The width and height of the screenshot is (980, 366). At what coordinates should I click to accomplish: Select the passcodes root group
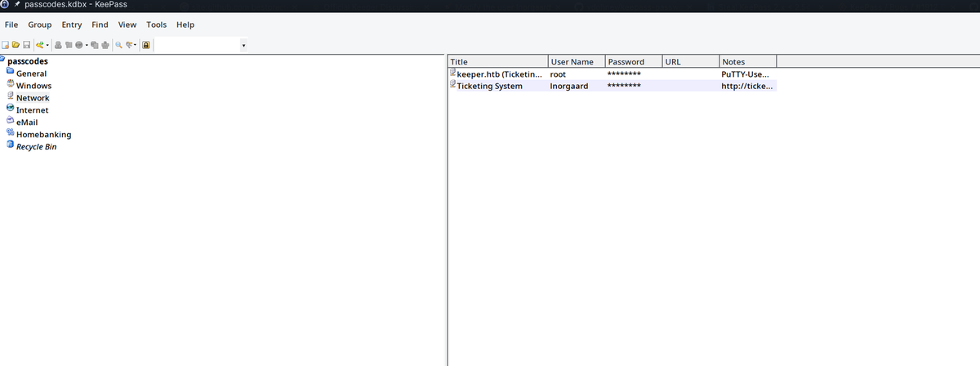[x=28, y=61]
